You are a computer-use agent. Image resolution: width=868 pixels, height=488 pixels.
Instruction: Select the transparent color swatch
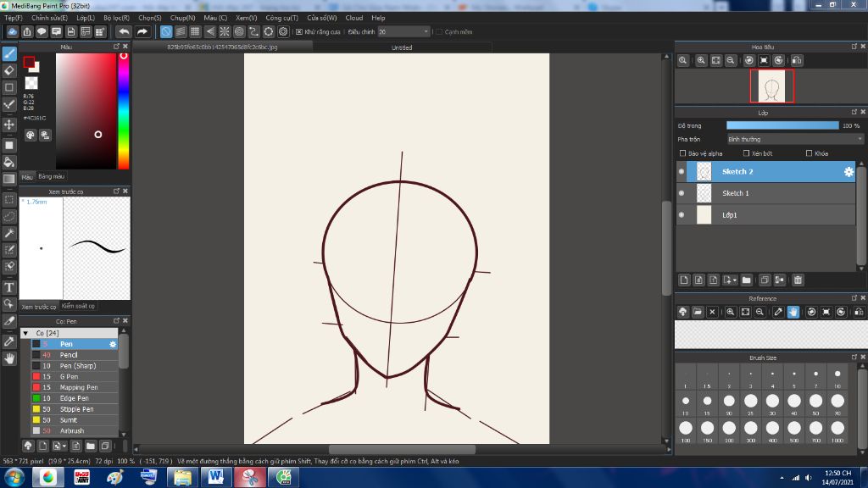coord(31,83)
